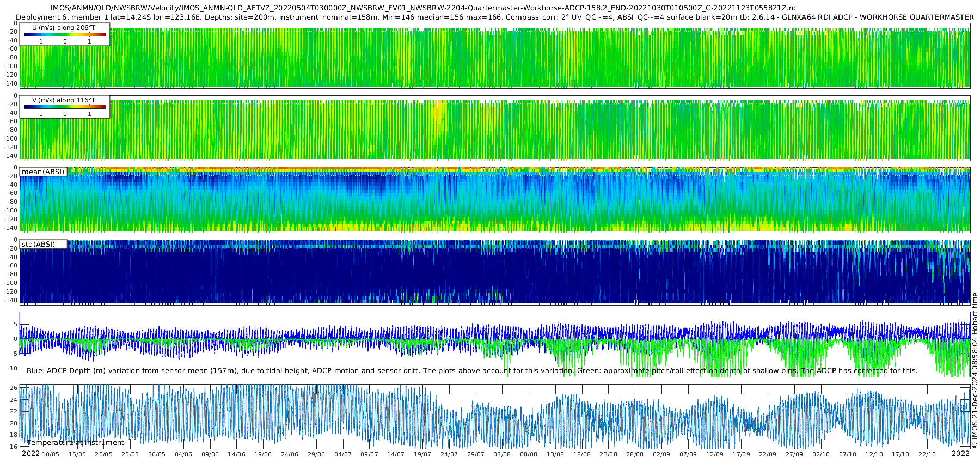Click the '80' depth tick in the mean(ABSI) panel
Viewport: 980px width, 463px height.
tap(14, 202)
